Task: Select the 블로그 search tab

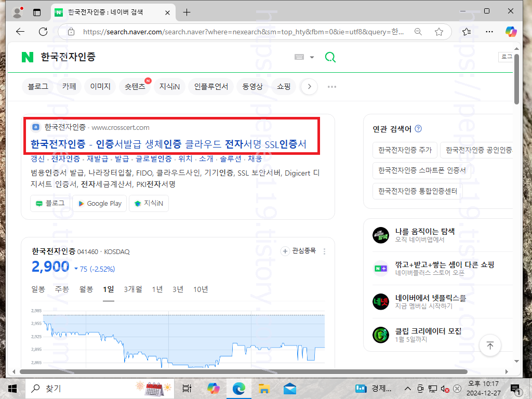Action: click(x=38, y=87)
